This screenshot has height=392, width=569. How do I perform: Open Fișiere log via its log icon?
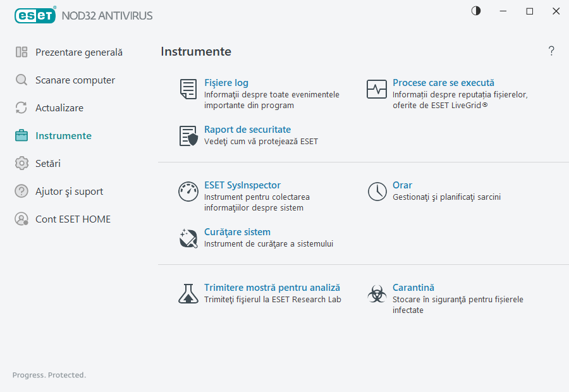pyautogui.click(x=188, y=89)
